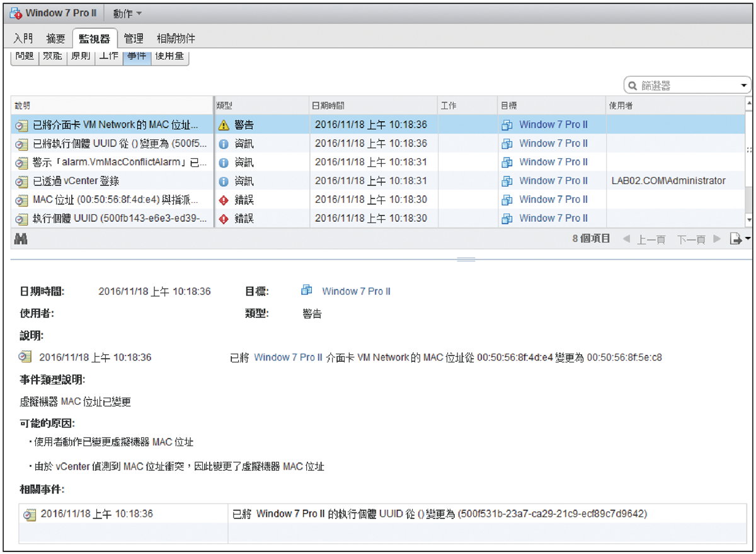
Task: Click the VM icon beside 目標 in details
Action: 307,291
